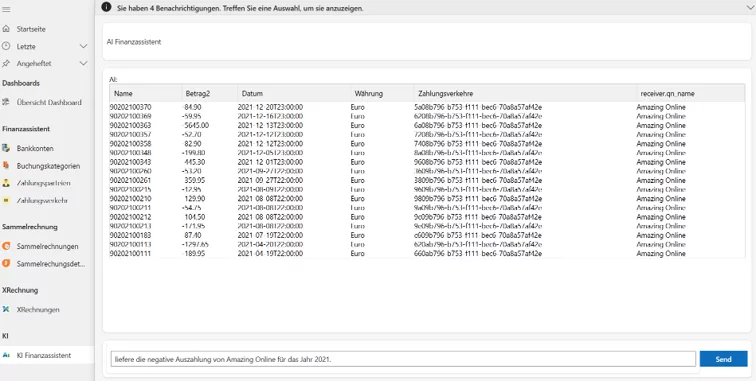Select name cell 90202100343
This screenshot has width=756, height=381.
click(130, 162)
